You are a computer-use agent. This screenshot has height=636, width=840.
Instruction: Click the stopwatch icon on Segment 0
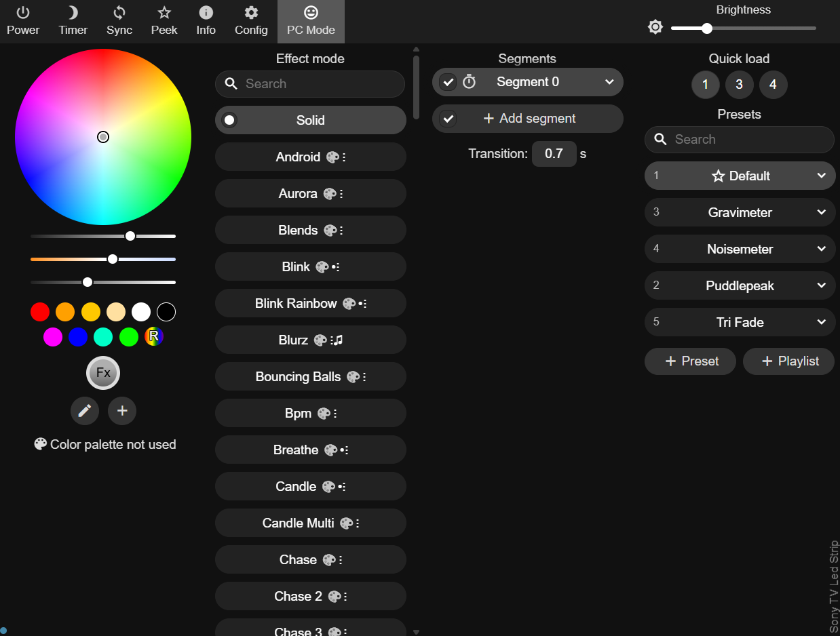pos(469,81)
